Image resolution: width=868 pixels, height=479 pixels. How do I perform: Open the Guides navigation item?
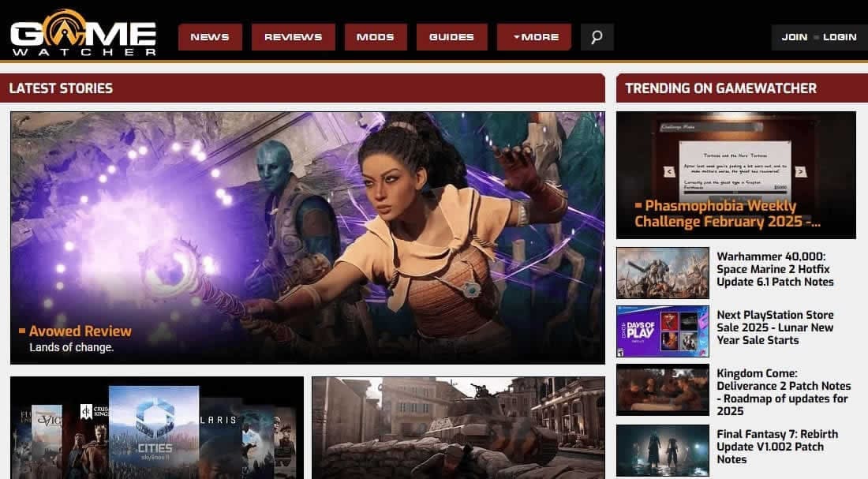(451, 37)
